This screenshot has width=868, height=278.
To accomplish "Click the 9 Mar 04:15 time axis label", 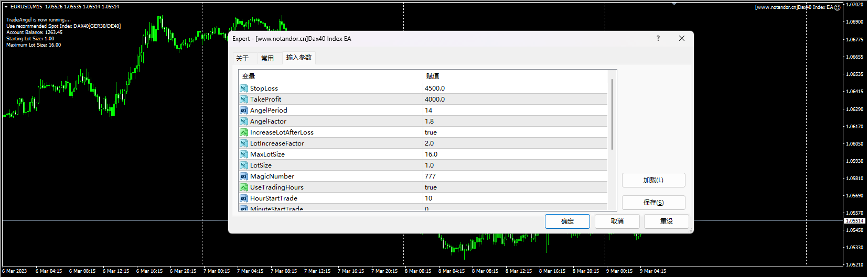I will pyautogui.click(x=653, y=271).
